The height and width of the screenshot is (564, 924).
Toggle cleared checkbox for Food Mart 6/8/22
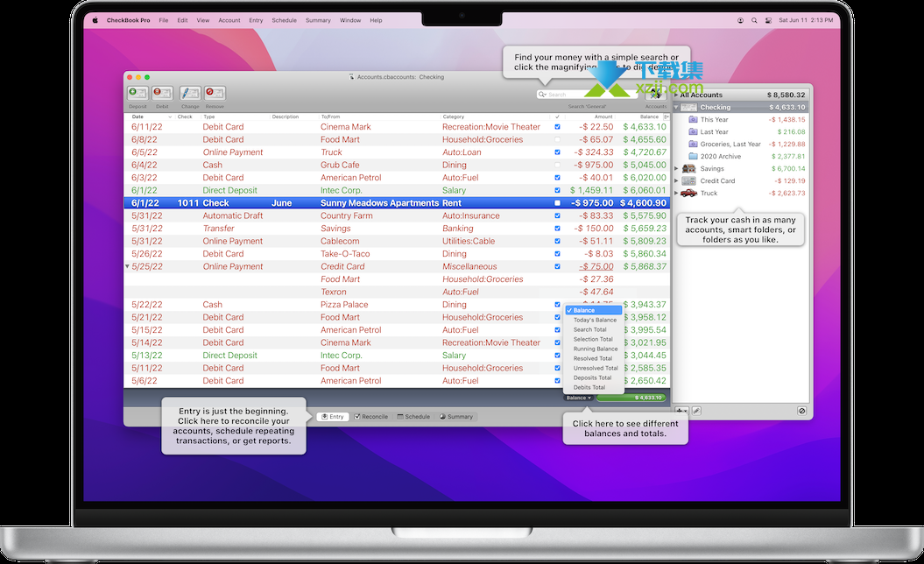pyautogui.click(x=557, y=139)
